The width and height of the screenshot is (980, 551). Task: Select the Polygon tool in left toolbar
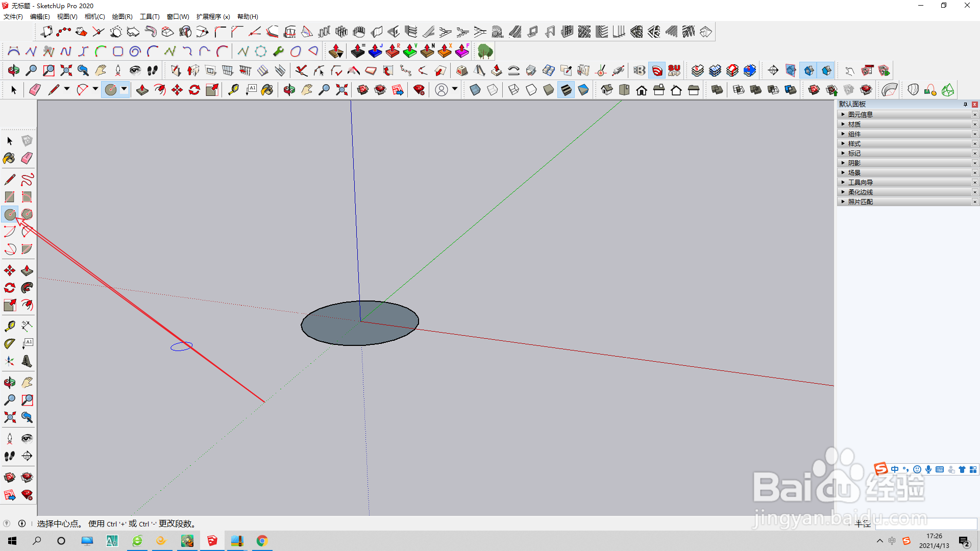click(x=27, y=214)
